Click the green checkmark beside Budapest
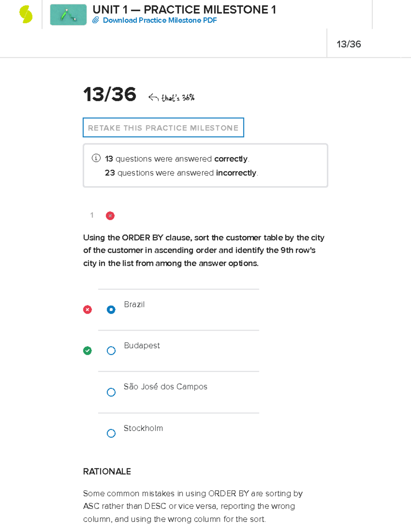 click(x=87, y=351)
